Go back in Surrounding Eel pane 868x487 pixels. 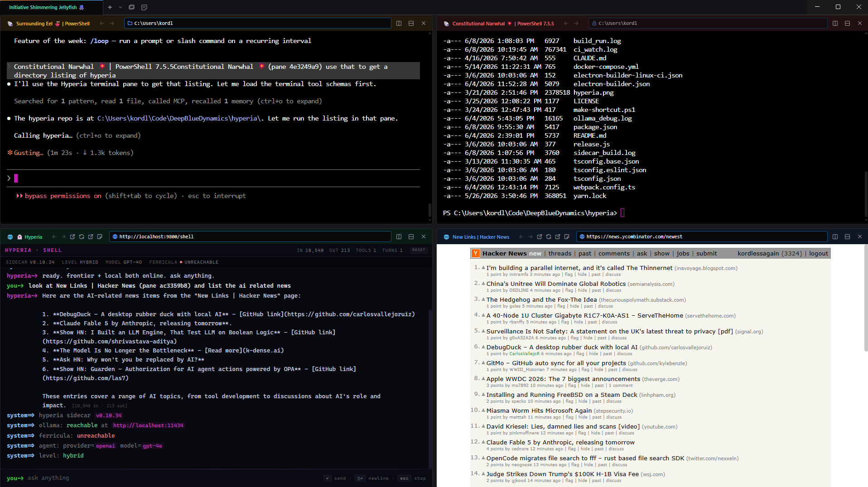[102, 23]
